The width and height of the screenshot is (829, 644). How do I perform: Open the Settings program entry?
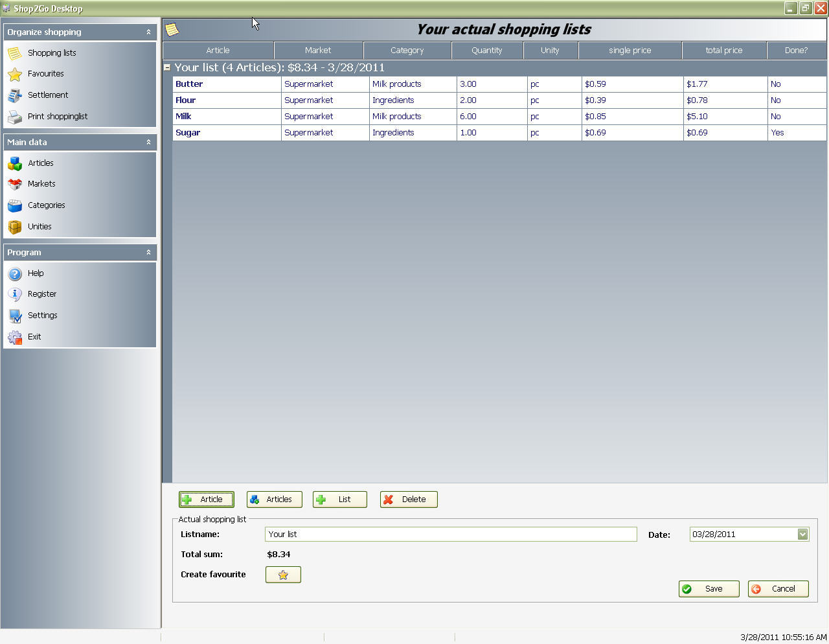[43, 316]
